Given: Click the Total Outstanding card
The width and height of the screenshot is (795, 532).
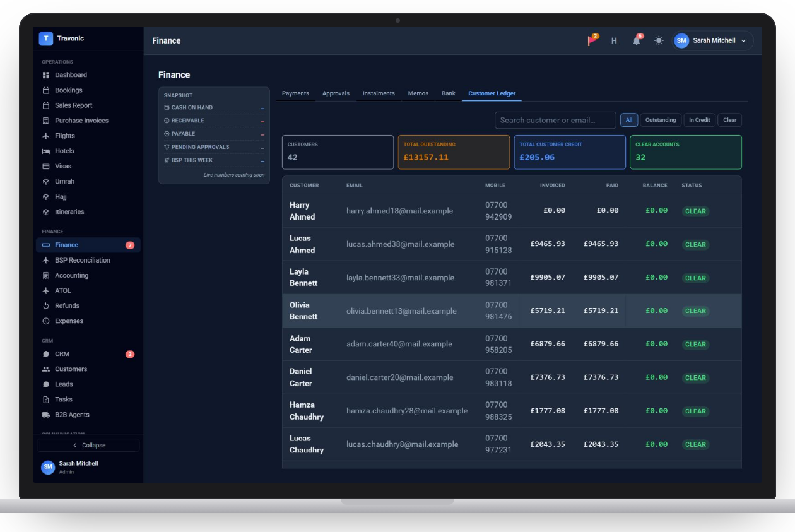Looking at the screenshot, I should click(454, 152).
